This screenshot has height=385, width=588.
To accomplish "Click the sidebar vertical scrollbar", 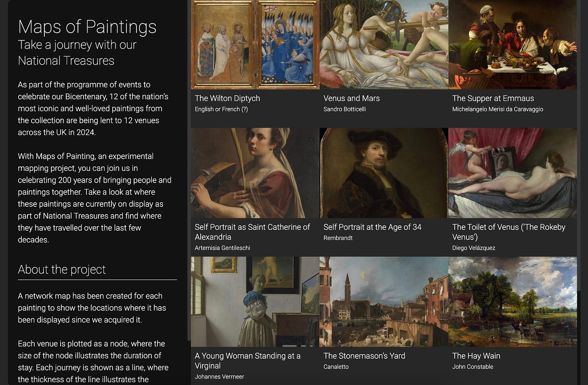I will click(189, 170).
